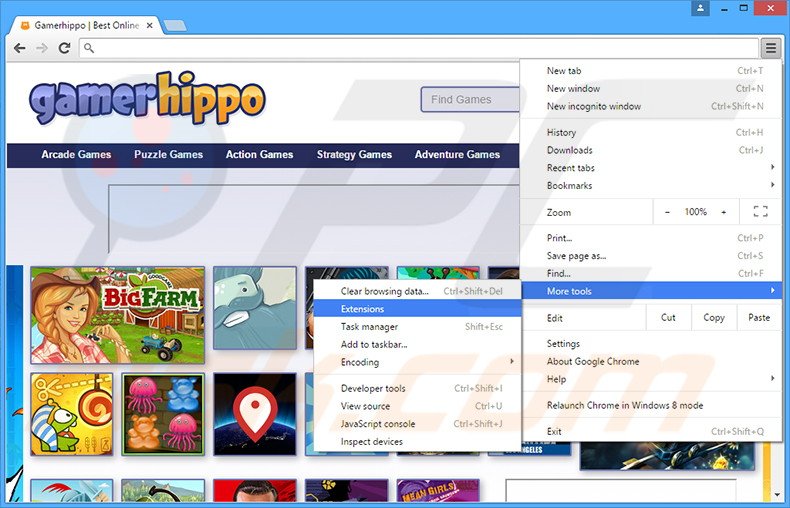Click the Cut button in Edit row
This screenshot has height=508, width=790.
tap(668, 318)
